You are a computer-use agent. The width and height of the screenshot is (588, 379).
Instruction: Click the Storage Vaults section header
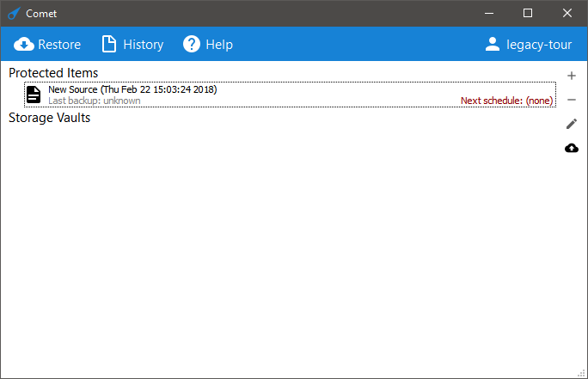point(49,118)
